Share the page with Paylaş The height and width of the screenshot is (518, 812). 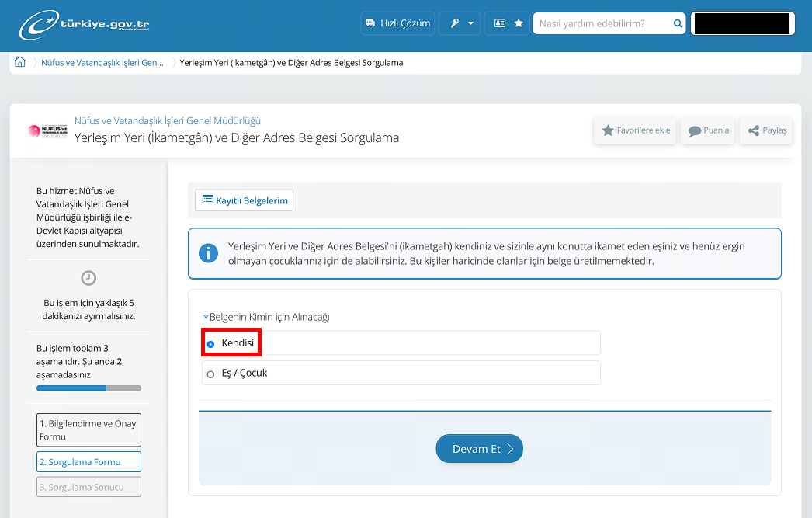[766, 130]
